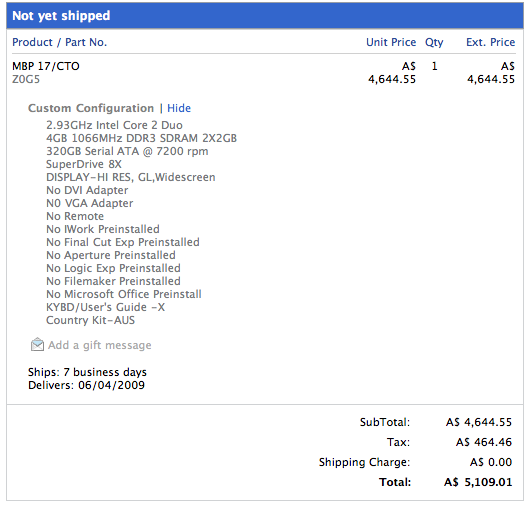This screenshot has height=505, width=531.
Task: Click the Z0G5 part number
Action: pyautogui.click(x=26, y=79)
